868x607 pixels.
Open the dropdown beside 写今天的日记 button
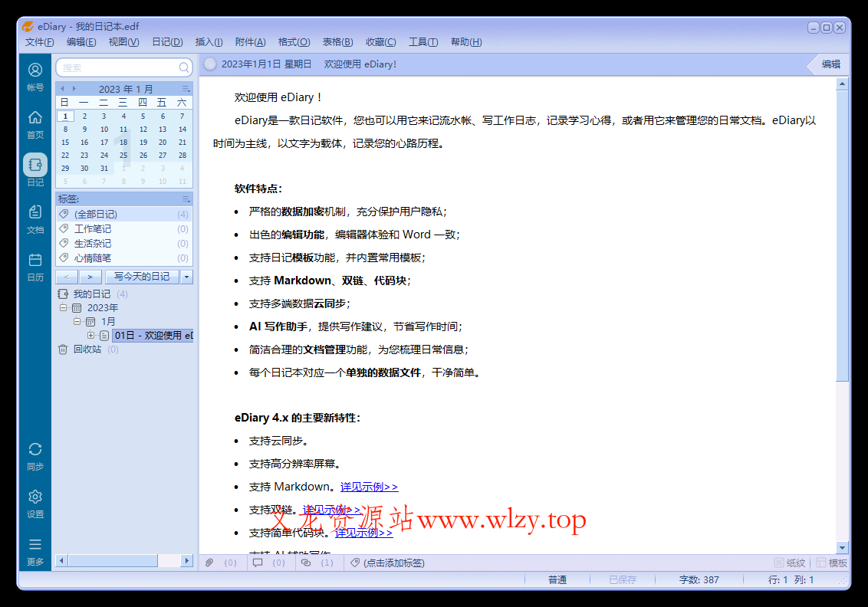(186, 277)
